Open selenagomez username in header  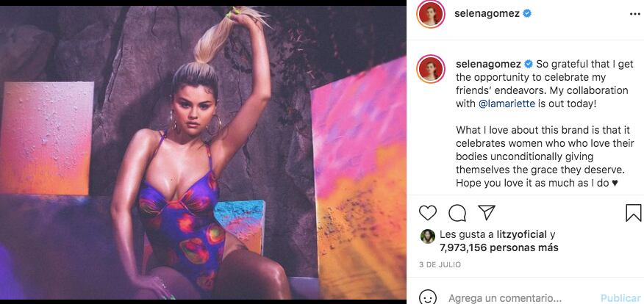[x=487, y=13]
